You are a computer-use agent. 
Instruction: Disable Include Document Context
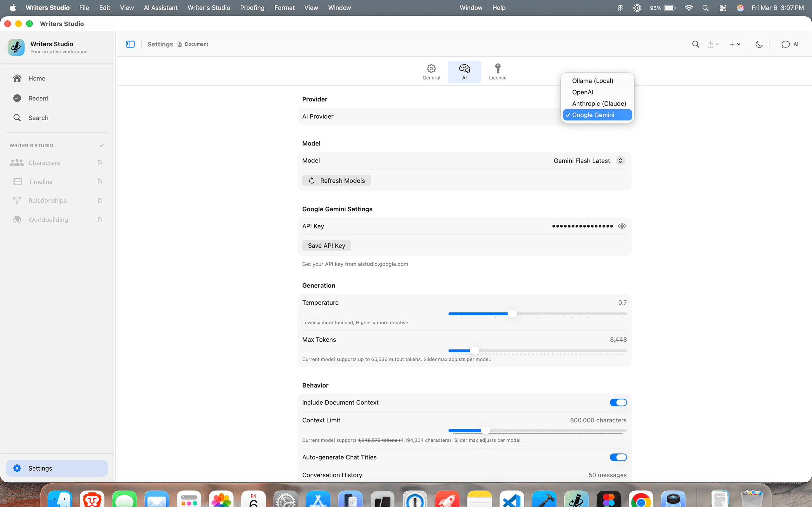[619, 402]
